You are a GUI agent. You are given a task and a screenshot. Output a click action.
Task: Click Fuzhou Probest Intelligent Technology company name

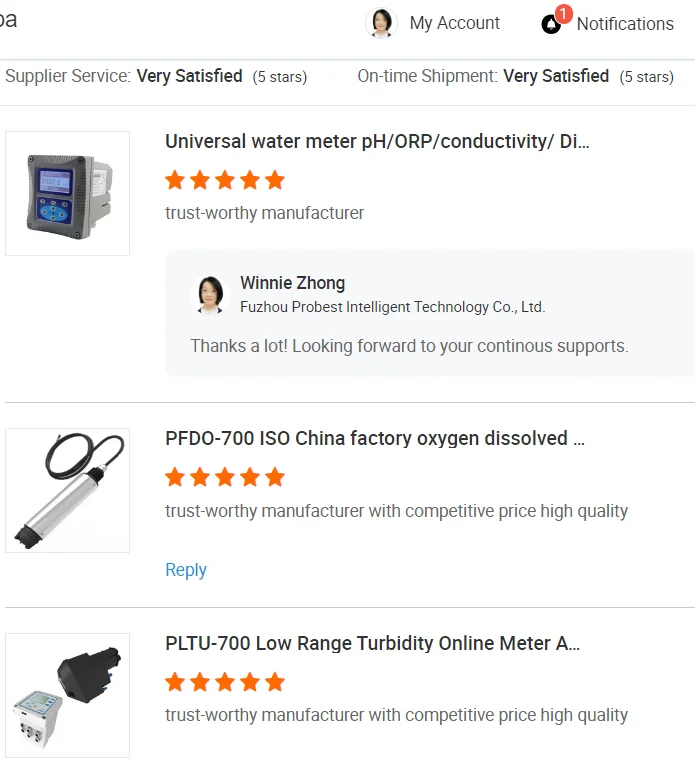[392, 307]
